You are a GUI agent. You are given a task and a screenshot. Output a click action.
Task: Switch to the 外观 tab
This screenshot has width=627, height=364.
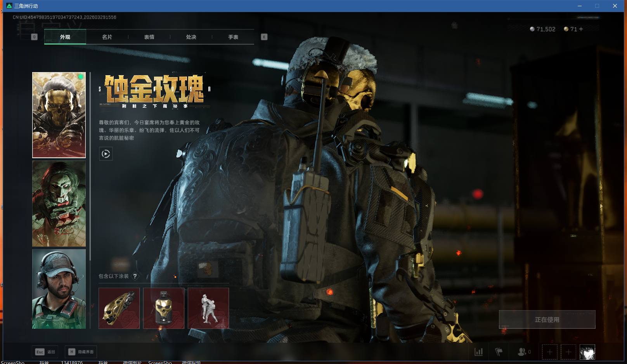65,37
